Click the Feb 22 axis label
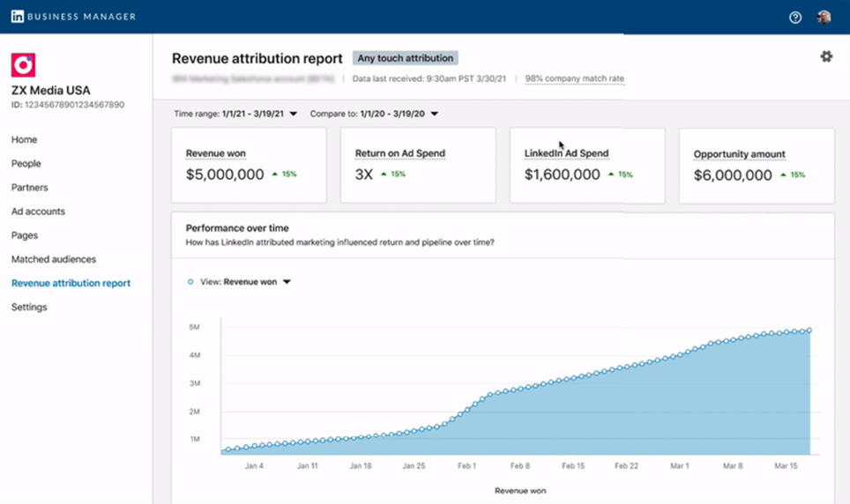This screenshot has height=504, width=850. 626,465
